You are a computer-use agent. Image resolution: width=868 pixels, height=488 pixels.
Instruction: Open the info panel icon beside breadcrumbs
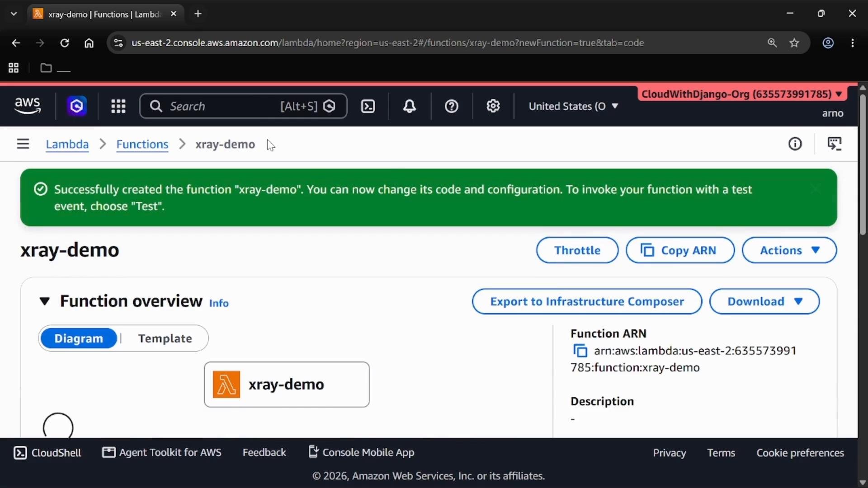795,144
